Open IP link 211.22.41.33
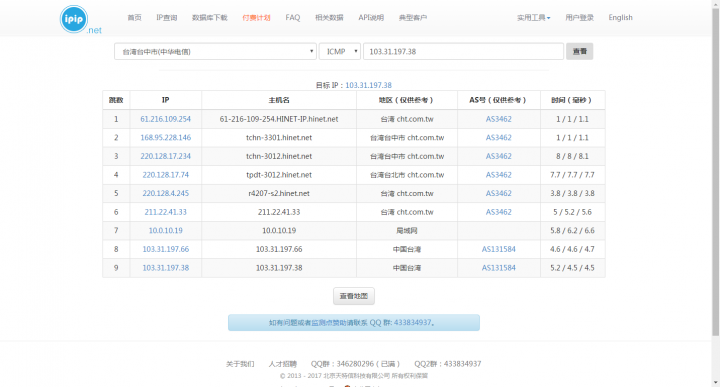 point(165,212)
